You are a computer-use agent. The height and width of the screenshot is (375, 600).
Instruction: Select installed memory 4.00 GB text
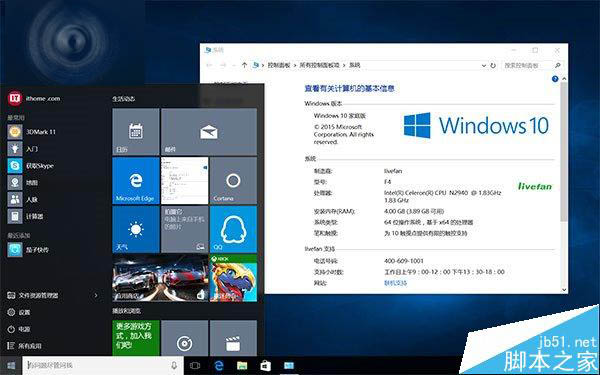pos(414,211)
